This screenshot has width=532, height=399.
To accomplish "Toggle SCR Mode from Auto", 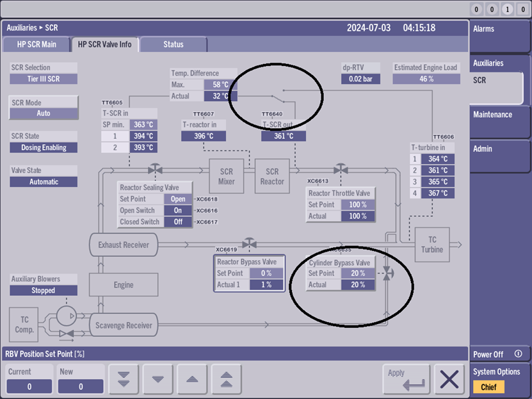I will click(x=43, y=113).
